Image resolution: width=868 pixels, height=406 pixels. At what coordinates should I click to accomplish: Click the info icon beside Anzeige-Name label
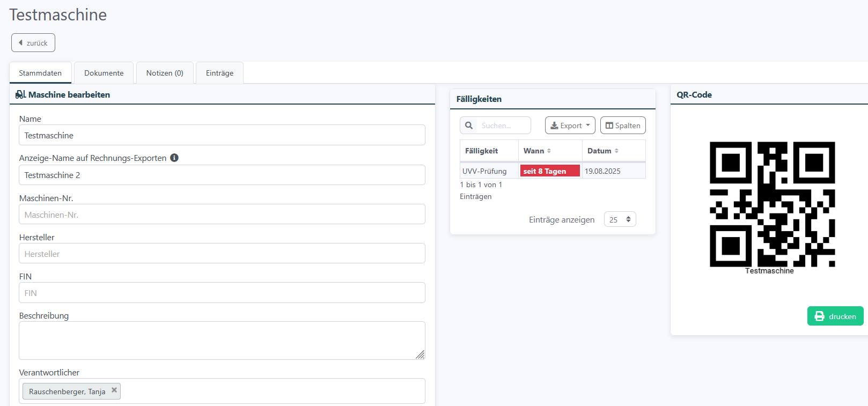[174, 158]
